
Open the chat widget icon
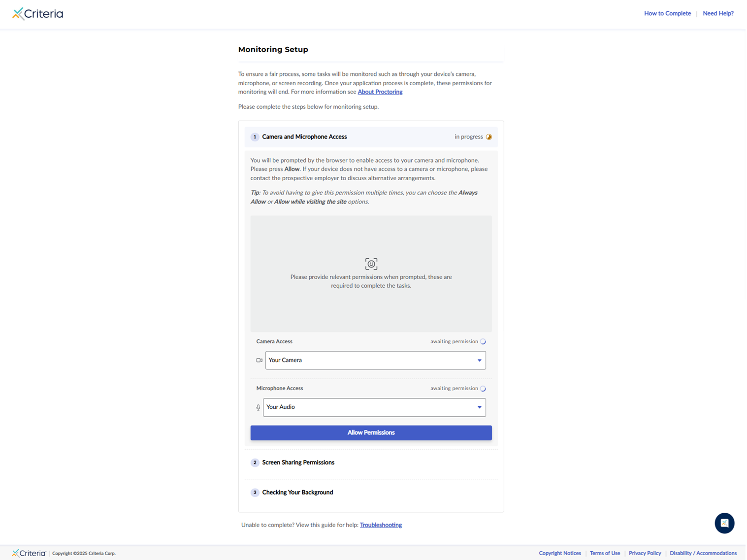pyautogui.click(x=724, y=523)
